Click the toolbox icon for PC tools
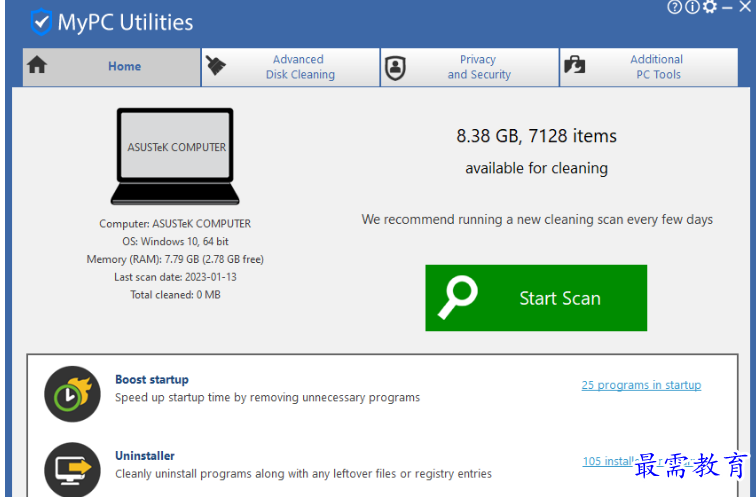The height and width of the screenshot is (497, 756). point(574,65)
